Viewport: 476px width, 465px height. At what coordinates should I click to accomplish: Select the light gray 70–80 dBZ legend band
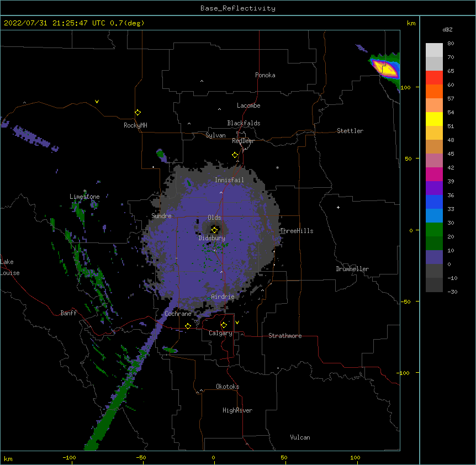pyautogui.click(x=434, y=50)
